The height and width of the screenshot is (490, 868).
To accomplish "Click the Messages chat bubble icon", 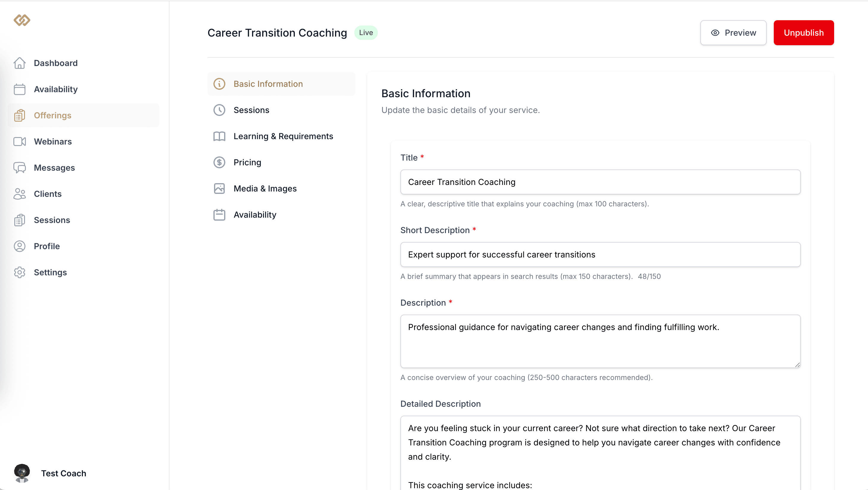I will tap(20, 167).
